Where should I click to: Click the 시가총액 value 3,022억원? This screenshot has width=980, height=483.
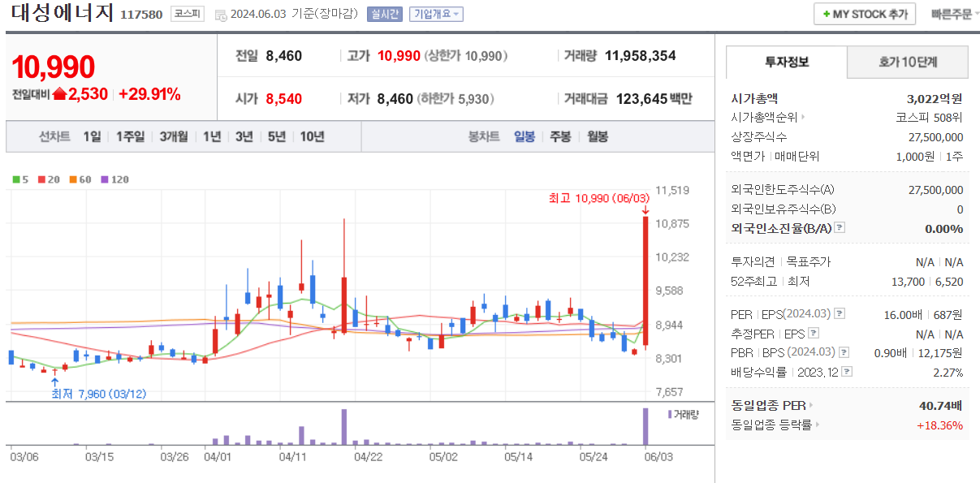click(935, 98)
